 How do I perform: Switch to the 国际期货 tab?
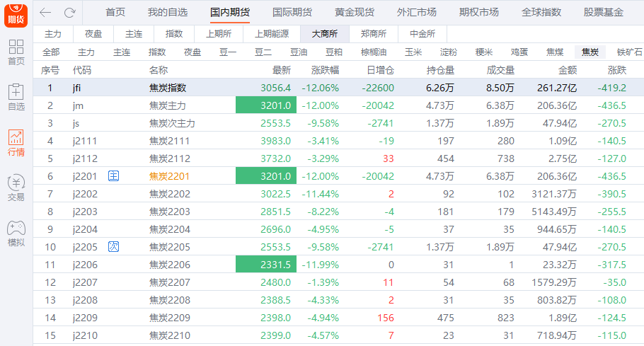(292, 13)
